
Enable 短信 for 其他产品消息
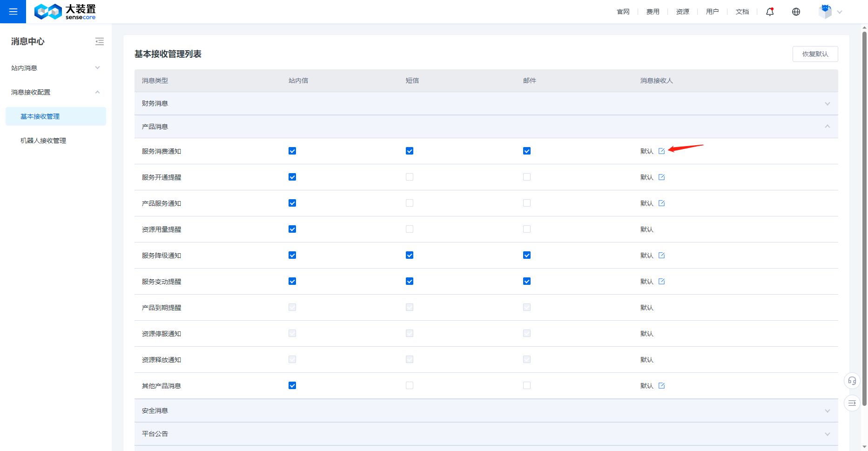click(410, 385)
